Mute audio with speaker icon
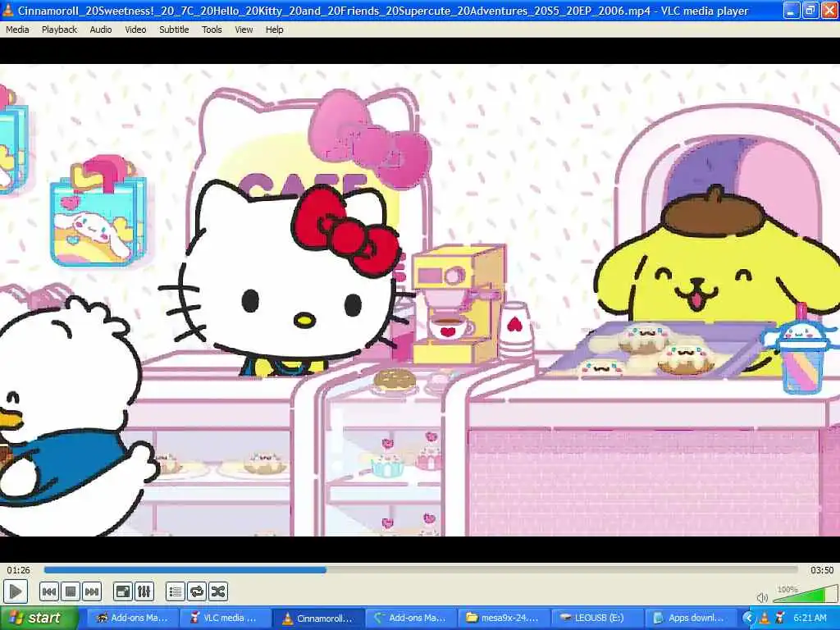Viewport: 840px width, 630px height. pos(762,597)
